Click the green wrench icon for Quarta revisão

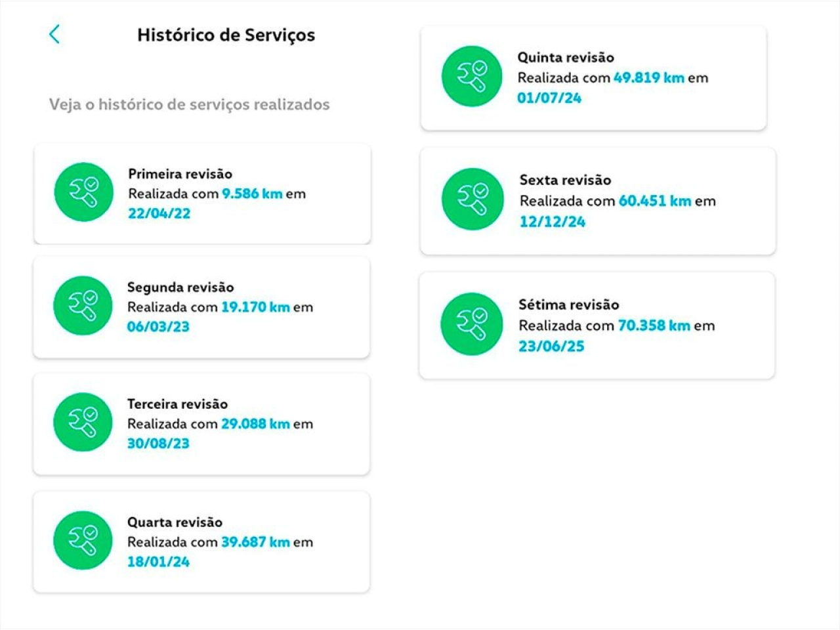click(x=83, y=540)
